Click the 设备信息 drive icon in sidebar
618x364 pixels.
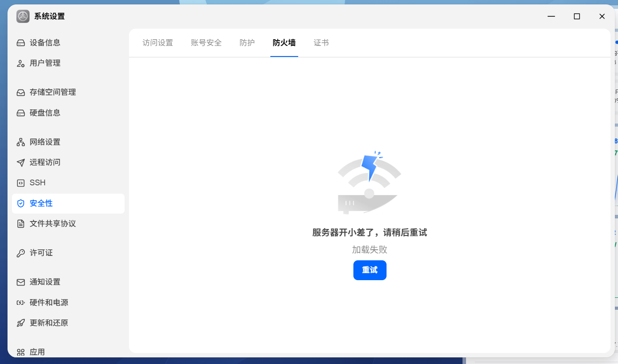pyautogui.click(x=21, y=43)
